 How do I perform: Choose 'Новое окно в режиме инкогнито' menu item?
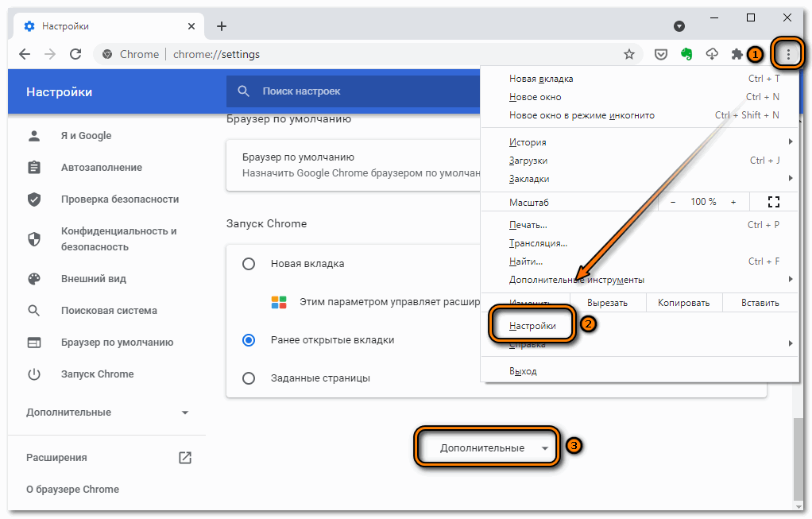pyautogui.click(x=582, y=115)
